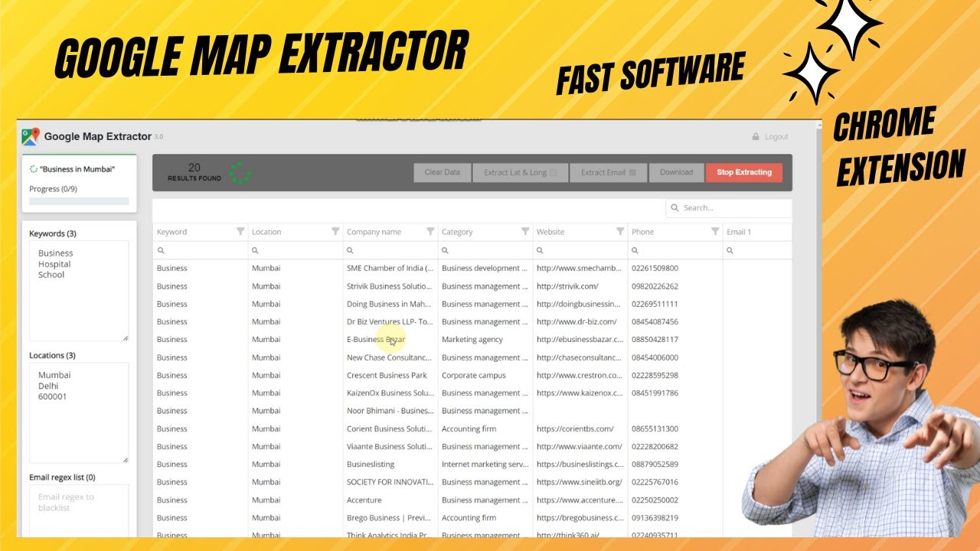
Task: Focus the main Search input field
Action: pyautogui.click(x=729, y=207)
